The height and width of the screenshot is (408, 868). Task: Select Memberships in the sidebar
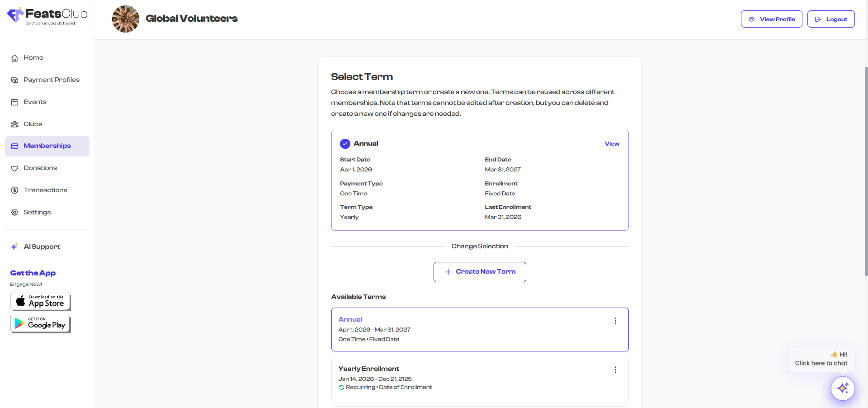[47, 146]
